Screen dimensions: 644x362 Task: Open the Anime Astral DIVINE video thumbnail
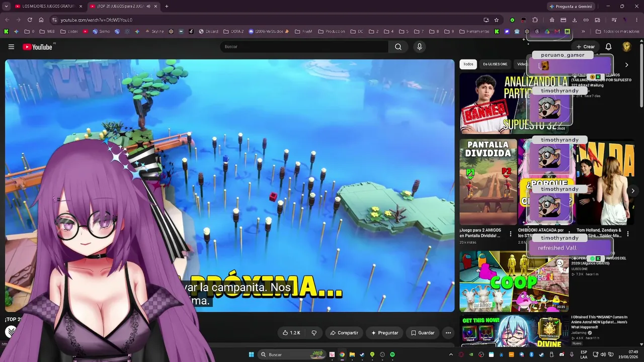(x=514, y=331)
